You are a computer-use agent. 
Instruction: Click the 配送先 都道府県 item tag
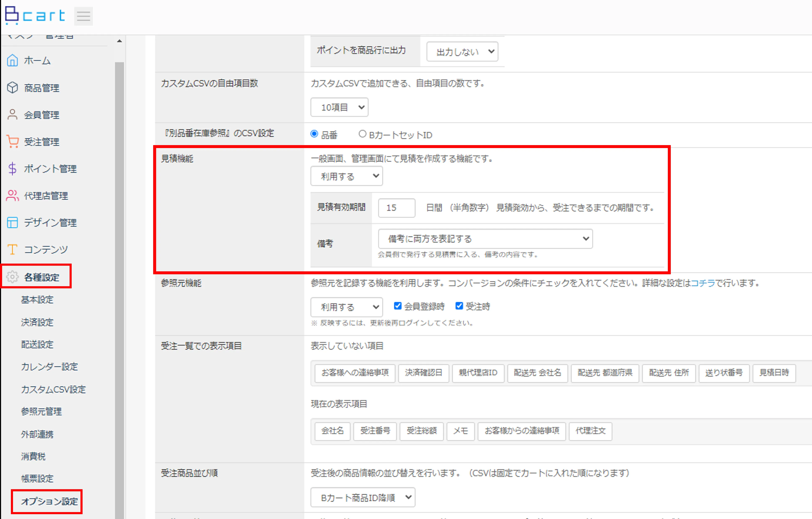click(605, 373)
